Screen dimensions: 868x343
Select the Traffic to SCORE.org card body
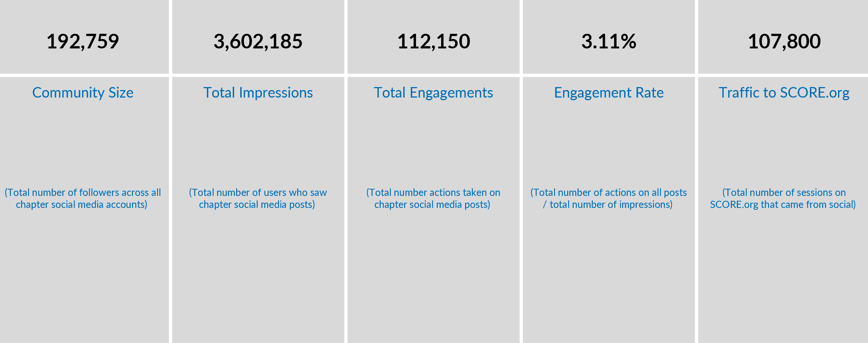(783, 210)
